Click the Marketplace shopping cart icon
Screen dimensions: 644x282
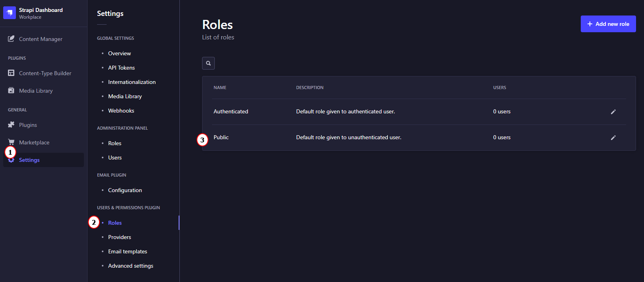click(x=11, y=142)
